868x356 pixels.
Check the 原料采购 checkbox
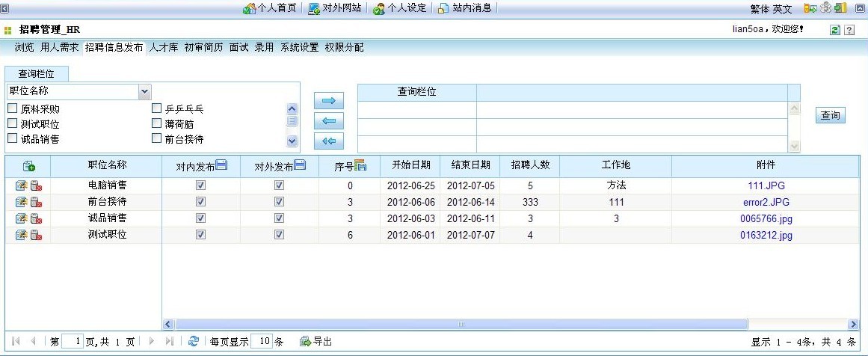coord(13,108)
